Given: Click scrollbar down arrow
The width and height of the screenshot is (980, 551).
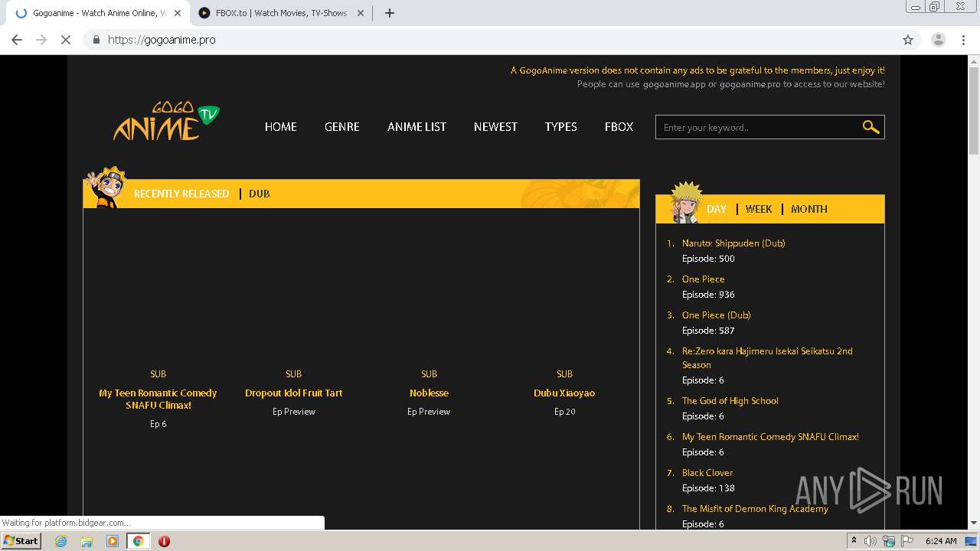Looking at the screenshot, I should (x=974, y=523).
